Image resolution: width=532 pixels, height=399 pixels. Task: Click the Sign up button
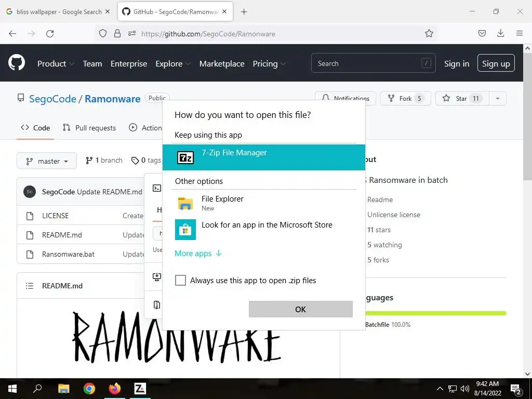click(x=496, y=63)
